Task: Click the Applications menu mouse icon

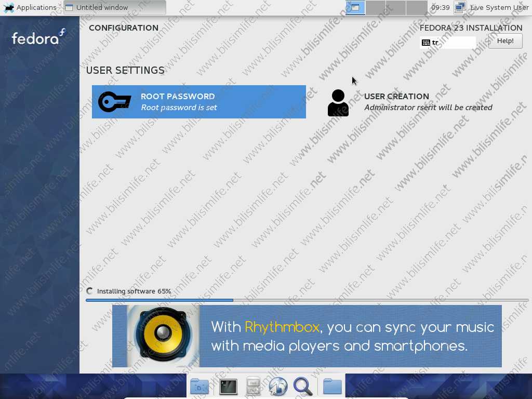Action: [x=9, y=7]
